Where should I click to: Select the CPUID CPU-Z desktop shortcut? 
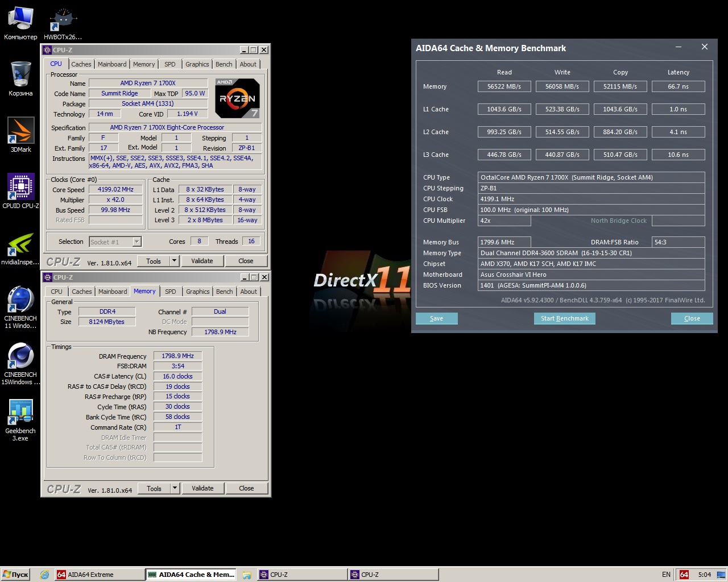tap(20, 191)
